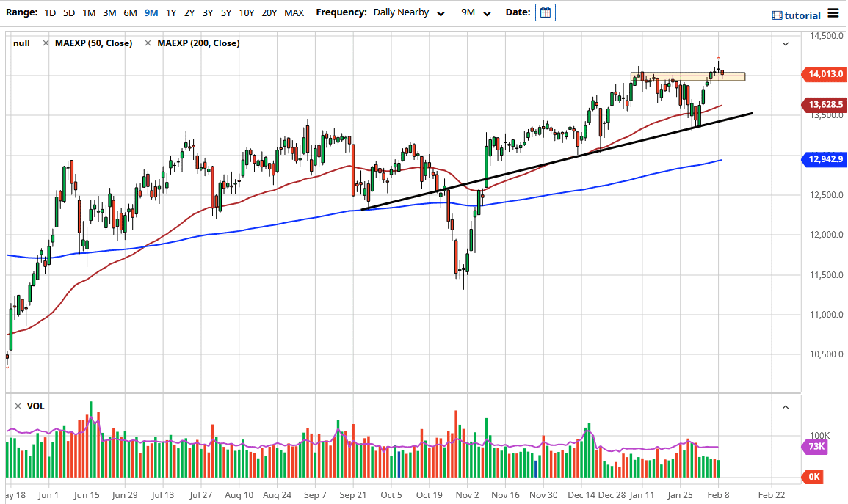Viewport: 848px width, 504px height.
Task: Select the 1Y range
Action: tap(170, 12)
